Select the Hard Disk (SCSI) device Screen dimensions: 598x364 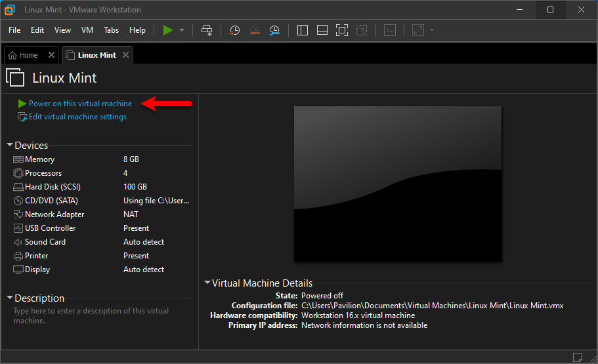coord(102,187)
